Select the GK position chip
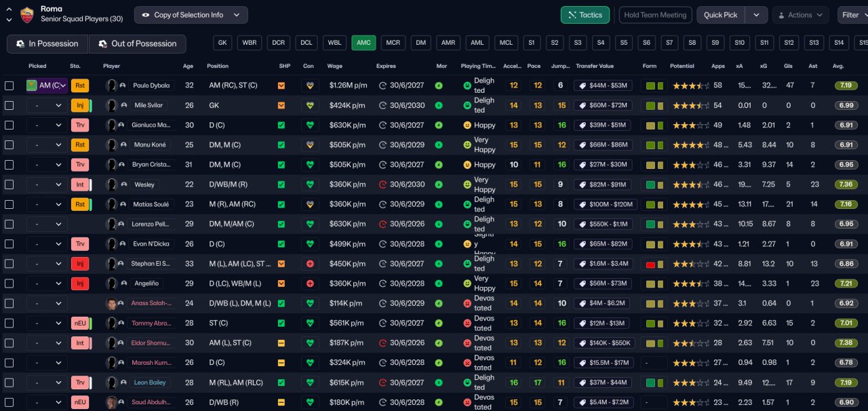868x411 pixels. pos(222,42)
